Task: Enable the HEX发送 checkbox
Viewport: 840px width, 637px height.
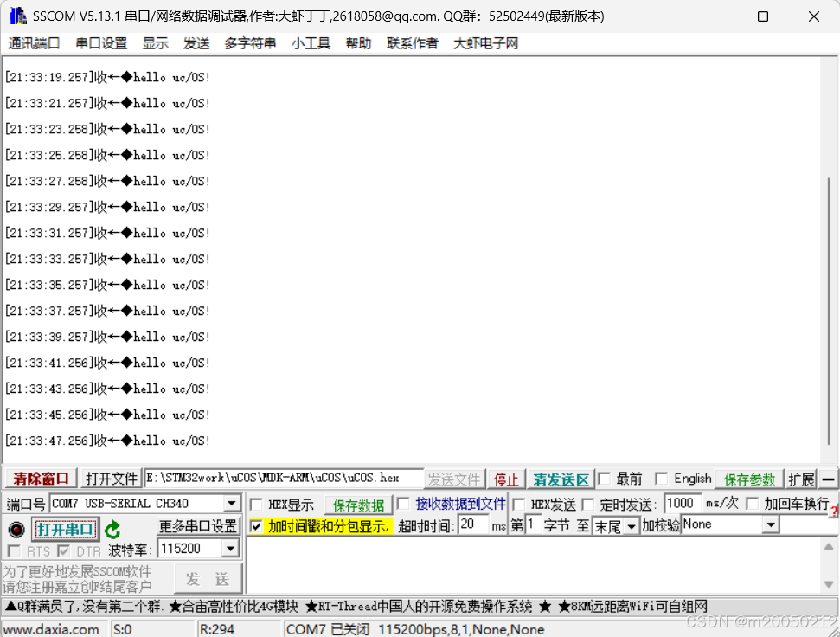Action: [518, 504]
